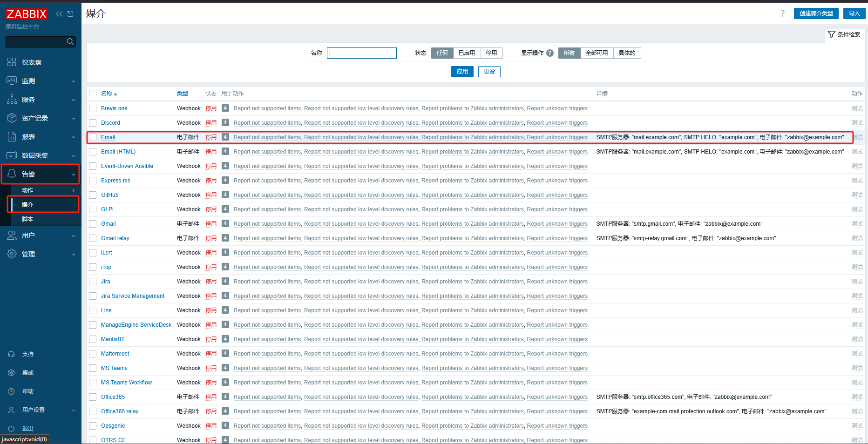This screenshot has width=868, height=444.
Task: Expand the 监测 menu chevron
Action: coord(74,81)
